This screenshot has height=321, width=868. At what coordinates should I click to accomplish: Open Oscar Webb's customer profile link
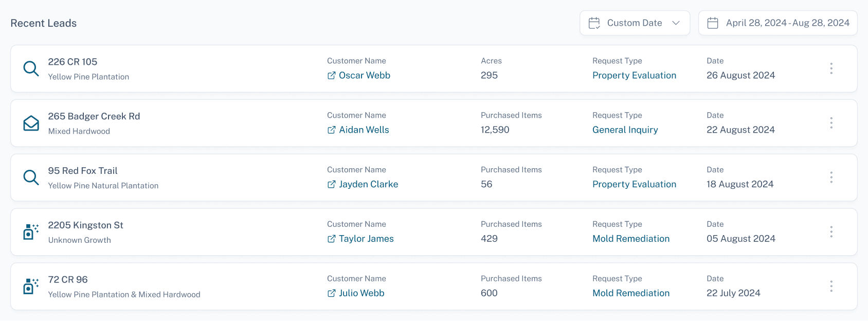pyautogui.click(x=364, y=76)
